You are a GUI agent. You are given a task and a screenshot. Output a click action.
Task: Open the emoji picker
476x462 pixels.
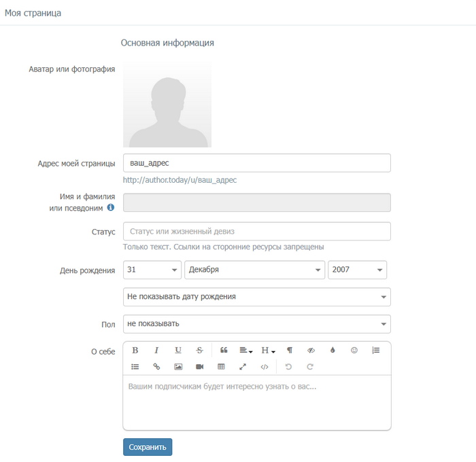coord(354,351)
